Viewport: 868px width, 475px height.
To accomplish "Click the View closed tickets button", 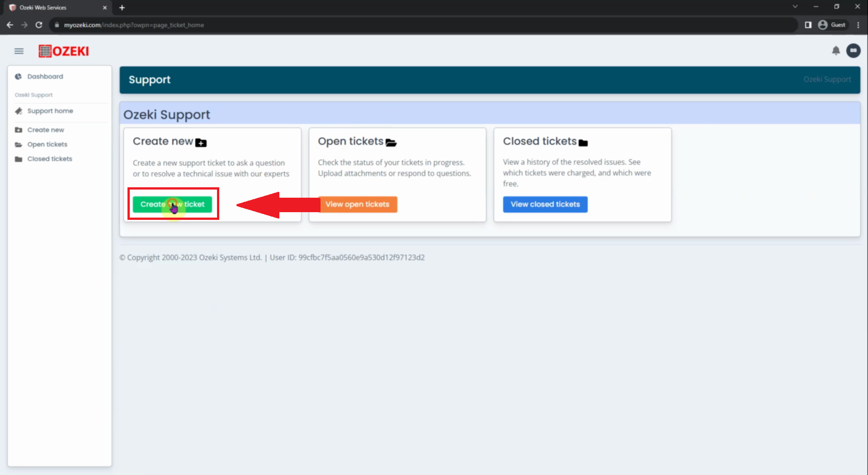I will click(x=545, y=204).
